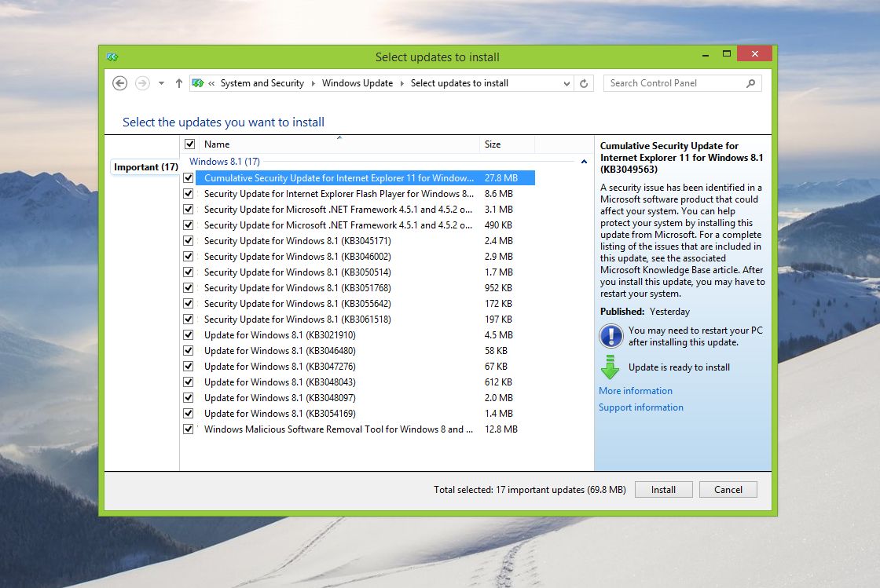
Task: Maximize the Select updates window
Action: (726, 54)
